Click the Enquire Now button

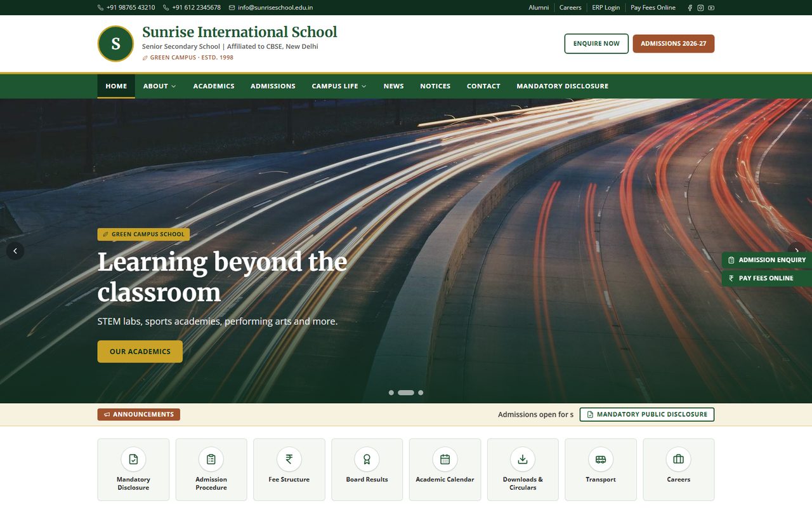(596, 44)
